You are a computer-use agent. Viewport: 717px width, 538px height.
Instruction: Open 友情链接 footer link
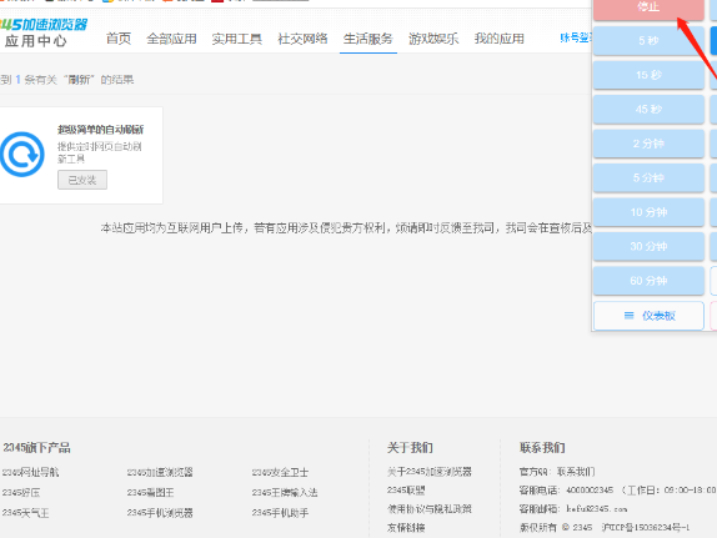(x=406, y=527)
